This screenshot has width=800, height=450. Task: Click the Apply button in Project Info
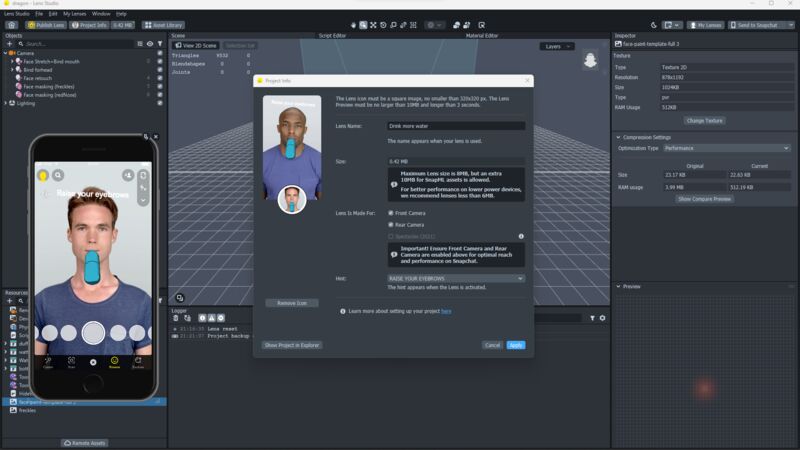click(x=516, y=345)
